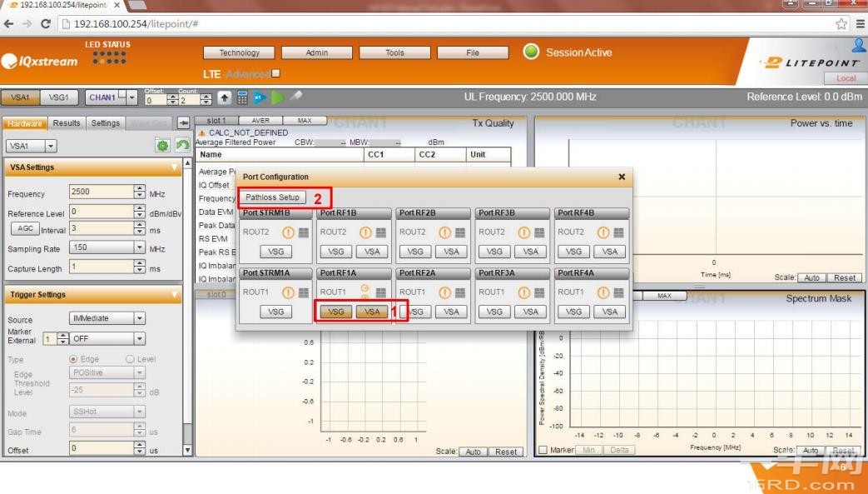
Task: Click the warning icon in Port RF1B
Action: 367,232
